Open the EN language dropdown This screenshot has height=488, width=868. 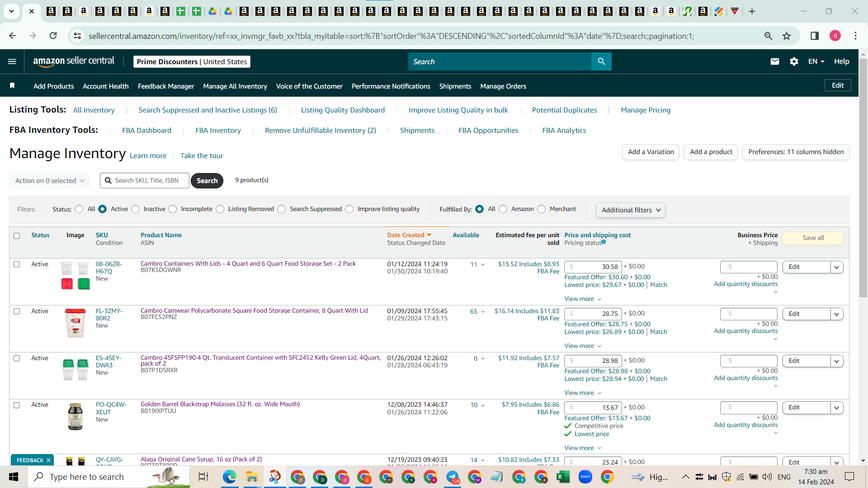[816, 61]
